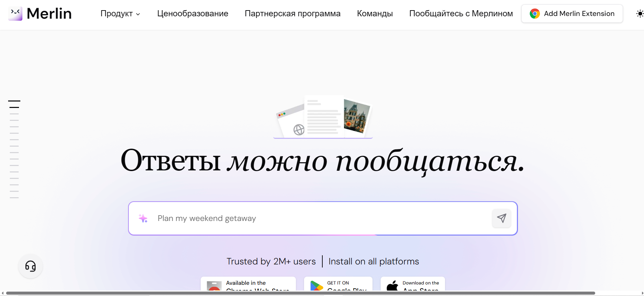Go to Партнерская программа
The width and height of the screenshot is (644, 296).
coord(293,14)
